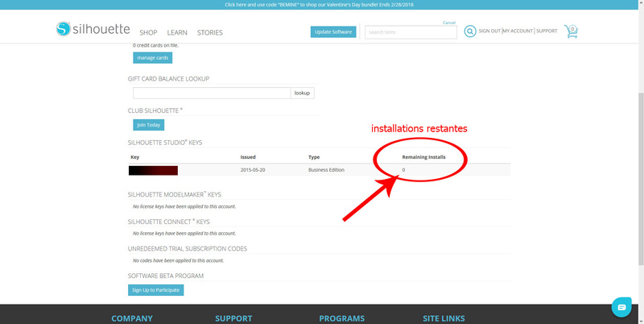The width and height of the screenshot is (644, 324).
Task: Open the SHOP menu
Action: [148, 32]
